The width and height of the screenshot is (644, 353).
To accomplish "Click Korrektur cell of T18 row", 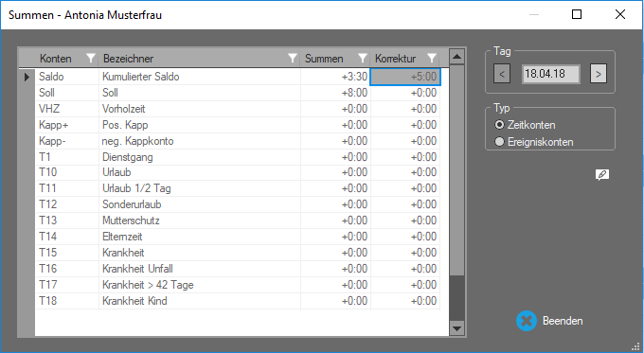I will click(x=405, y=301).
